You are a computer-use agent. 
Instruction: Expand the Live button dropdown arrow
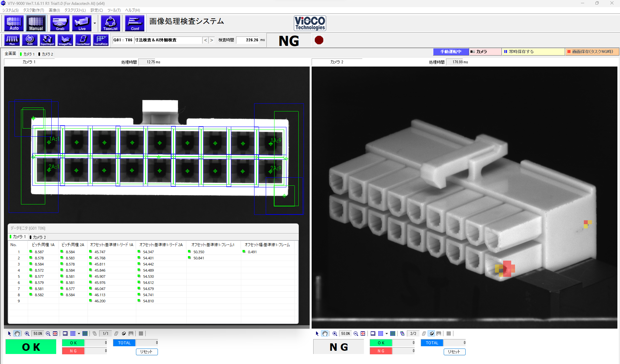pyautogui.click(x=95, y=24)
